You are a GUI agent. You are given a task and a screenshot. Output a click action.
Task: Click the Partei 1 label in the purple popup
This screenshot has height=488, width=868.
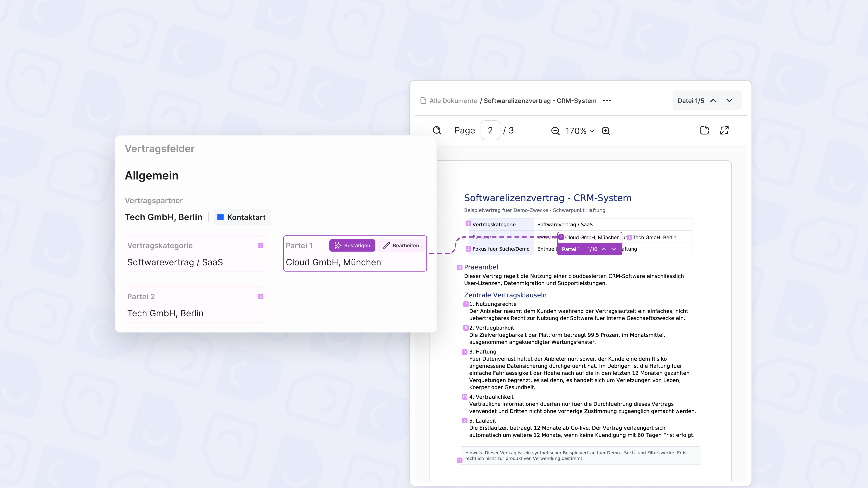pos(571,249)
